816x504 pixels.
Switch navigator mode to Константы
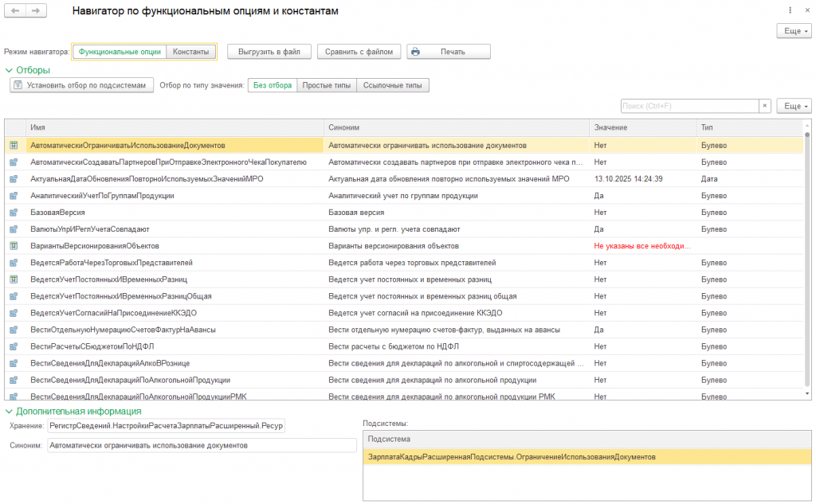[x=191, y=52]
